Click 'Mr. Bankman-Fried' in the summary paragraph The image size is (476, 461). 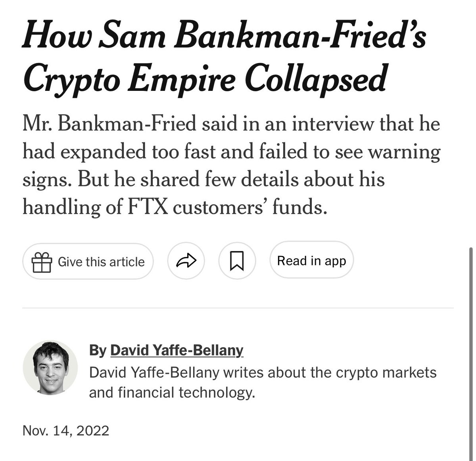(109, 124)
